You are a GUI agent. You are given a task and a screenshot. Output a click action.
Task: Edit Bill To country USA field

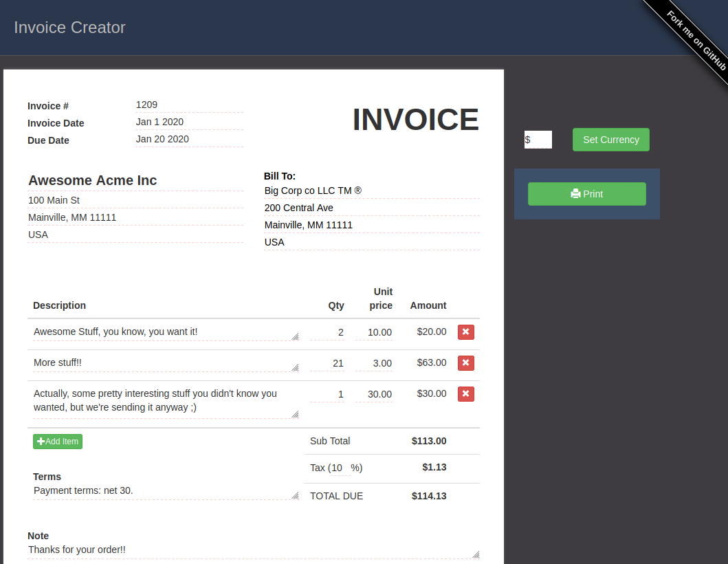372,242
